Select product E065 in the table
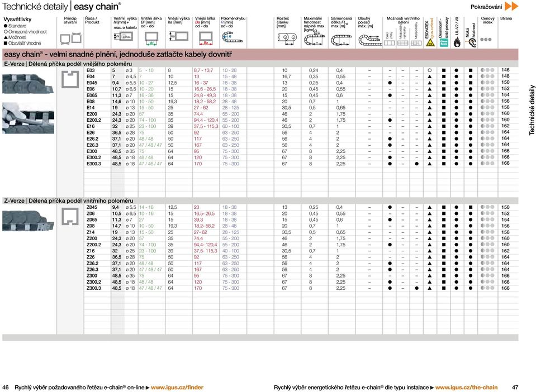The height and width of the screenshot is (392, 536). (x=92, y=95)
